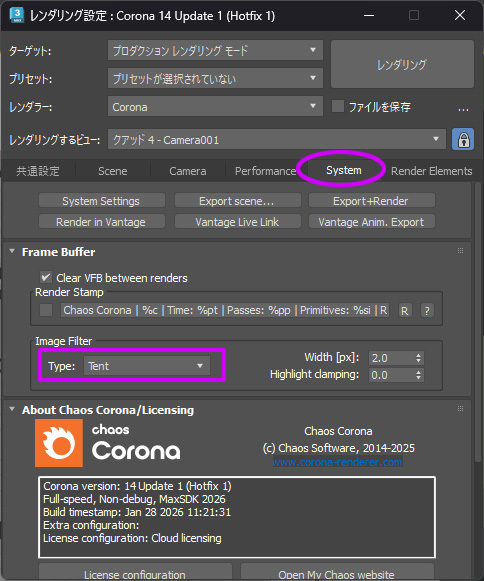The image size is (484, 581).
Task: Click the レンダリング button
Action: (402, 64)
